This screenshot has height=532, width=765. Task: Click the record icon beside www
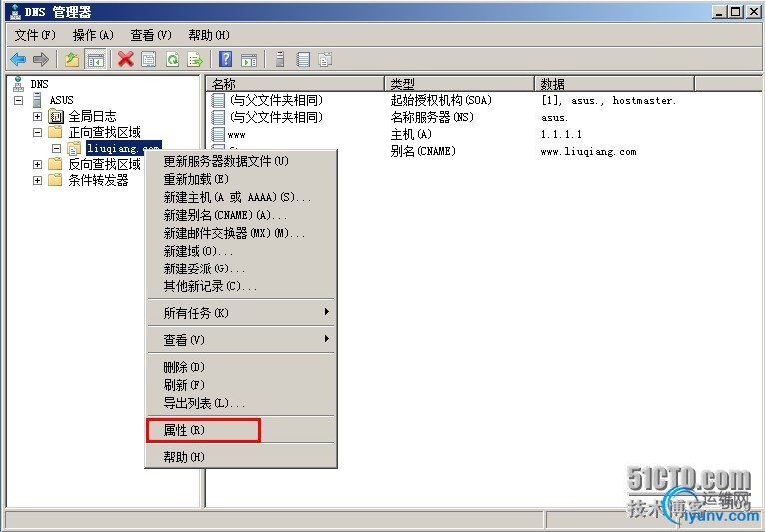click(x=218, y=134)
